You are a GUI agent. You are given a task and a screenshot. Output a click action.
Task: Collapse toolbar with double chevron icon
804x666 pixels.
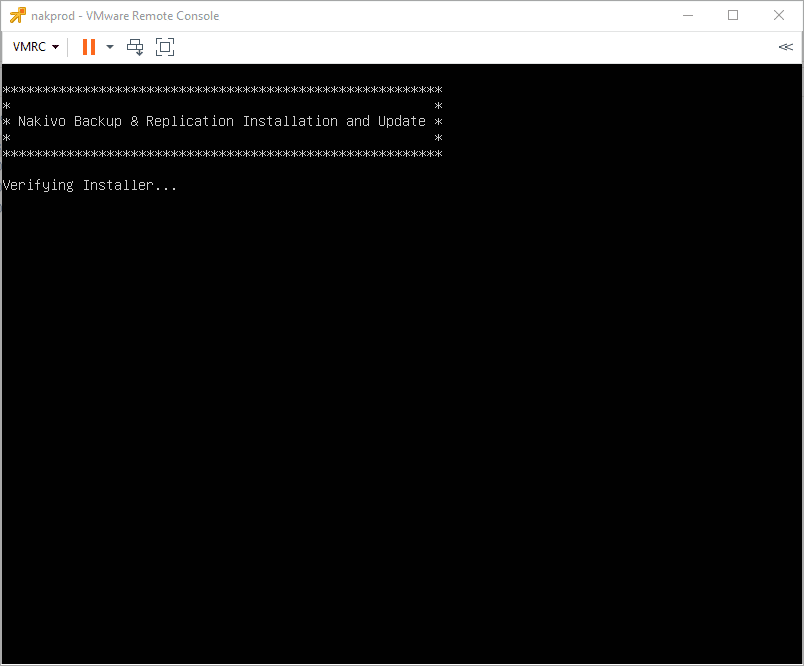click(786, 47)
